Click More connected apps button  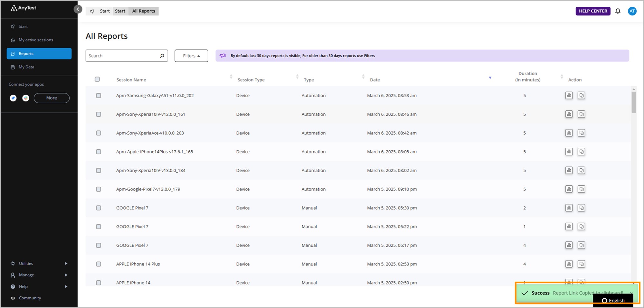tap(52, 98)
